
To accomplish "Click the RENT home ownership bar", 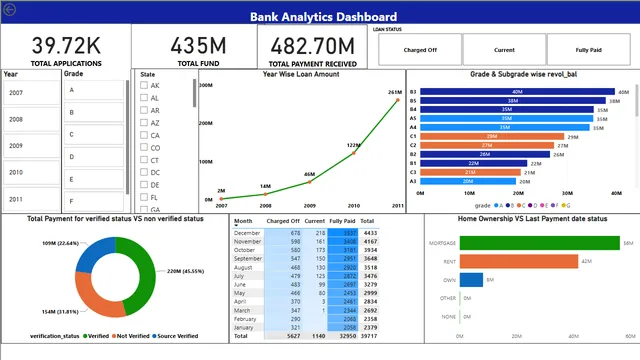I will [519, 261].
